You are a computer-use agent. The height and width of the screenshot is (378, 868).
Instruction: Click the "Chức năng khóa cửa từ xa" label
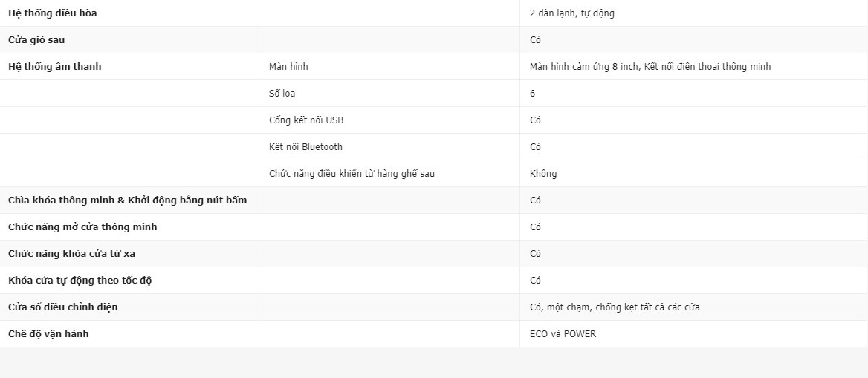pos(71,254)
